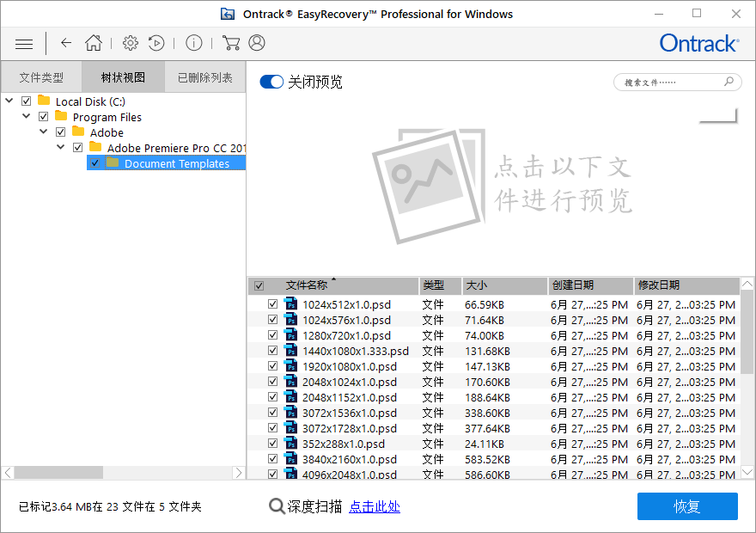The width and height of the screenshot is (756, 533).
Task: Select the 352x288x1.0.psd file name
Action: click(344, 444)
